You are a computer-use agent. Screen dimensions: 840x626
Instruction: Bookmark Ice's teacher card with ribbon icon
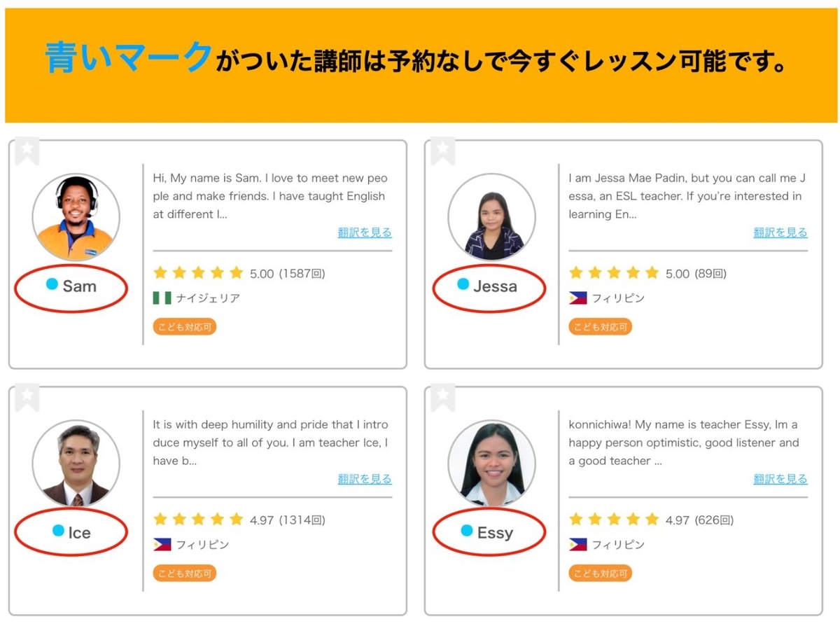click(28, 396)
